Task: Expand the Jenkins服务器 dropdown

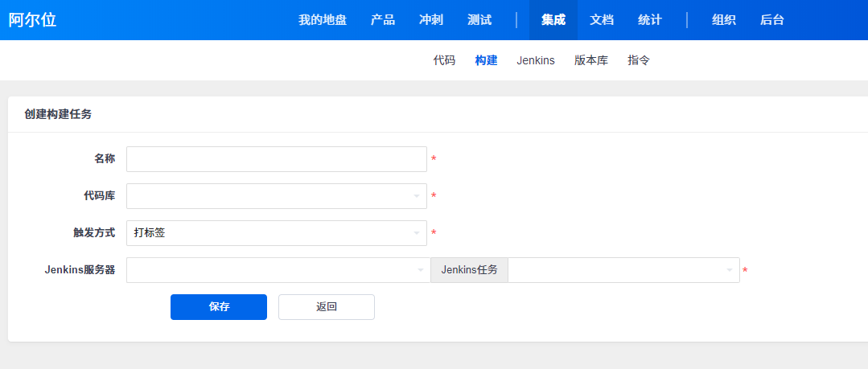Action: pos(278,270)
